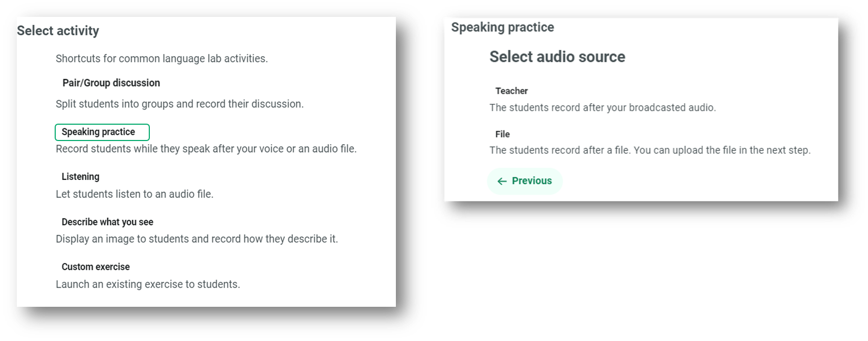Image resolution: width=868 pixels, height=341 pixels.
Task: Pick File as the audio source
Action: coord(502,134)
